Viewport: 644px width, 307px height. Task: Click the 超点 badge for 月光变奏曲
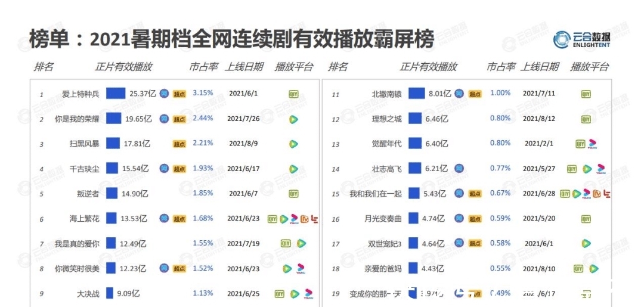click(x=475, y=219)
